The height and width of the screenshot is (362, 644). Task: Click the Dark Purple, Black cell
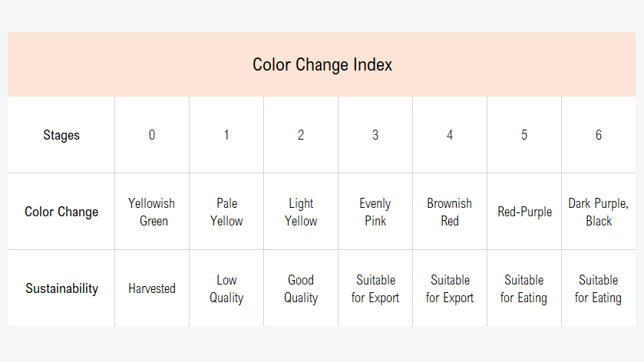click(599, 212)
